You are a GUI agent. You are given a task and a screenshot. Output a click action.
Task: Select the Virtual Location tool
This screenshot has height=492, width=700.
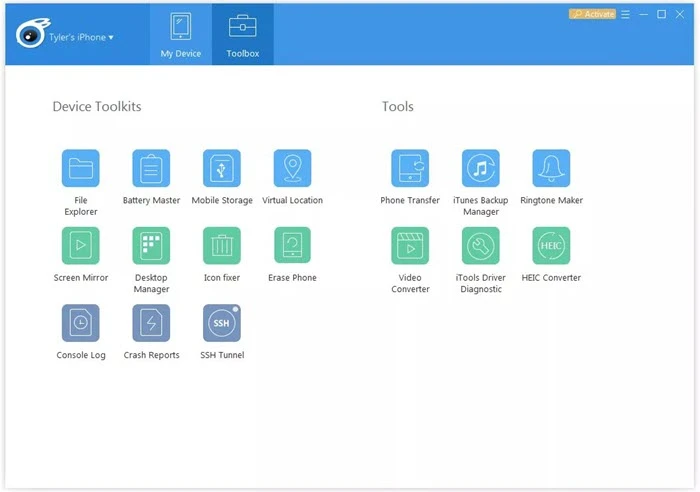tap(292, 168)
